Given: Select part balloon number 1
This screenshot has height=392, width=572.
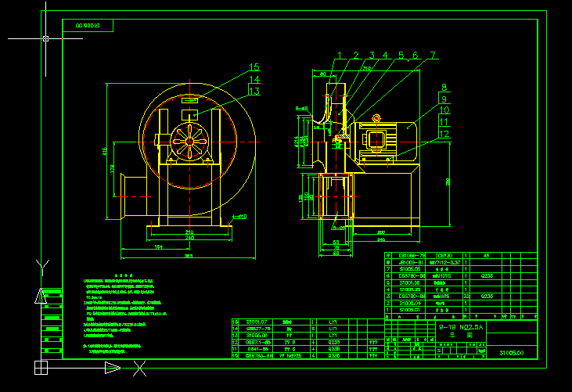Looking at the screenshot, I should tap(340, 56).
